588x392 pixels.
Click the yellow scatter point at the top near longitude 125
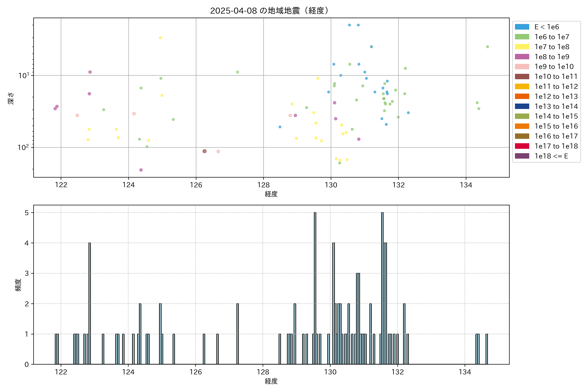pyautogui.click(x=160, y=38)
